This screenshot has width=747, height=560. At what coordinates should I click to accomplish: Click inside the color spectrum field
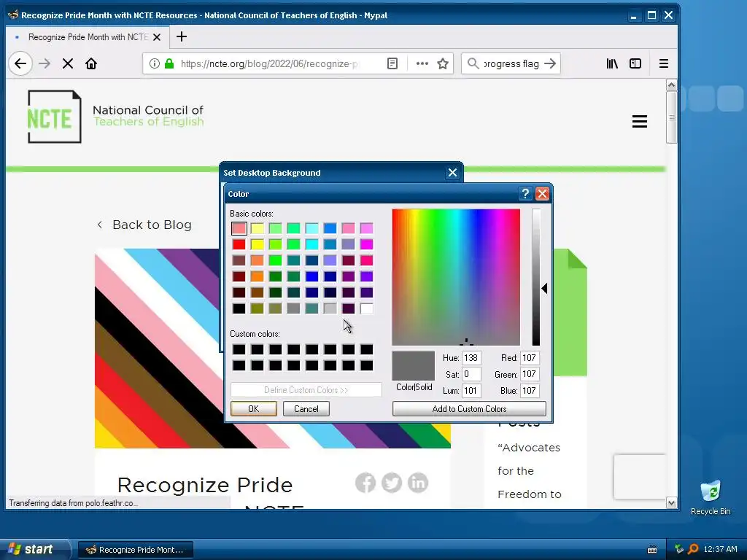point(456,277)
